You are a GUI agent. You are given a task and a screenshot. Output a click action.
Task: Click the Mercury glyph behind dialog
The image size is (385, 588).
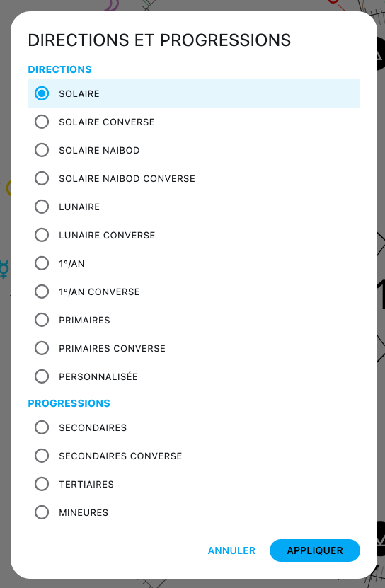click(4, 269)
